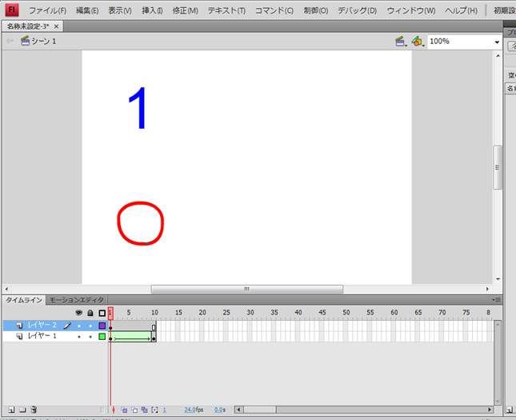Click the Onion Skin icon below timeline
Viewport: 516px width, 420px height.
click(x=125, y=410)
